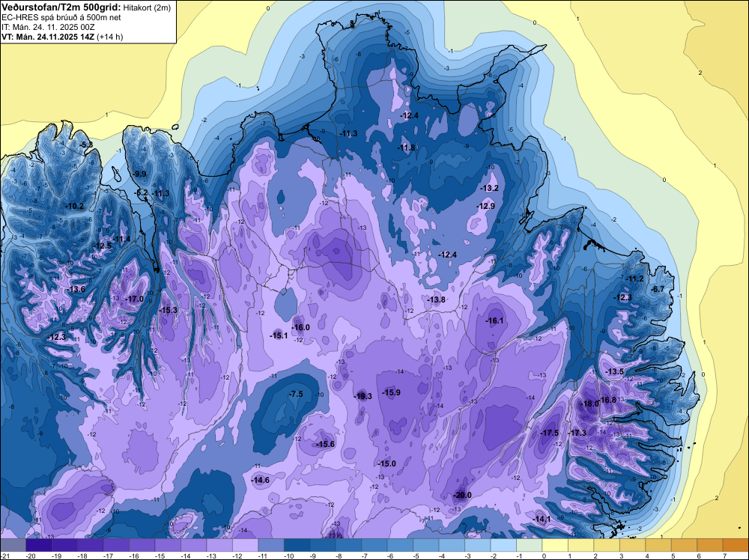
Task: Select legend swatch between 6 and 7
Action: point(710,545)
